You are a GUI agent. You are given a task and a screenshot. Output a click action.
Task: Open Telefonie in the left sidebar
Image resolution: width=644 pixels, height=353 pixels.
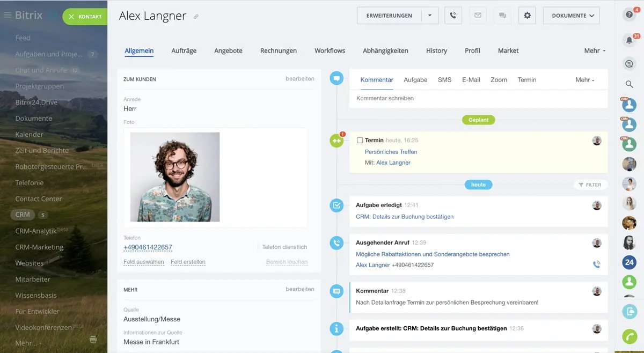tap(30, 182)
